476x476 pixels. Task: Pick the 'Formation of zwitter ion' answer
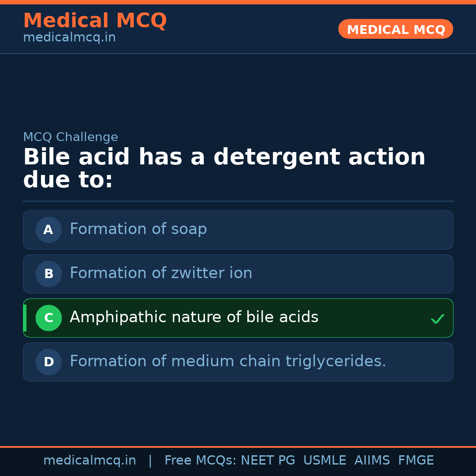tap(161, 273)
